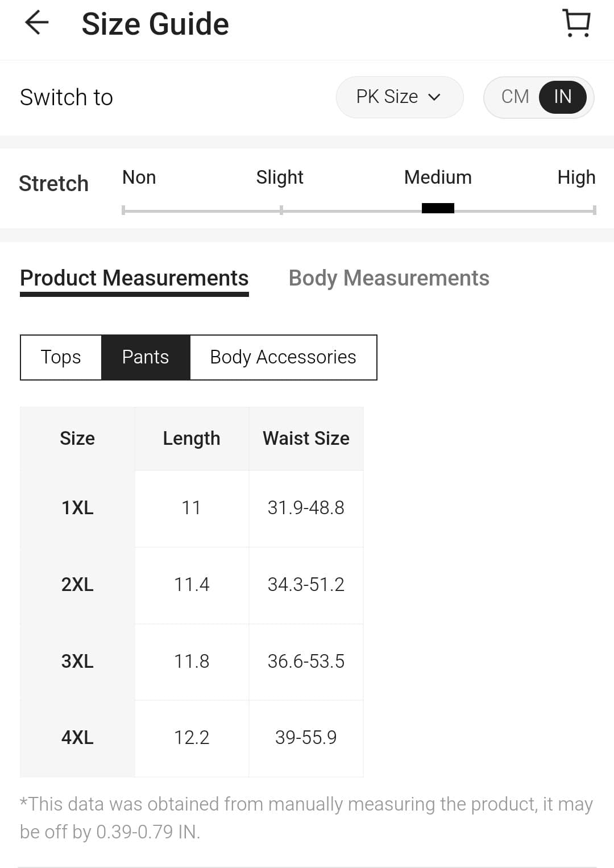Open the Body Accessories category
This screenshot has width=614, height=868.
(283, 357)
